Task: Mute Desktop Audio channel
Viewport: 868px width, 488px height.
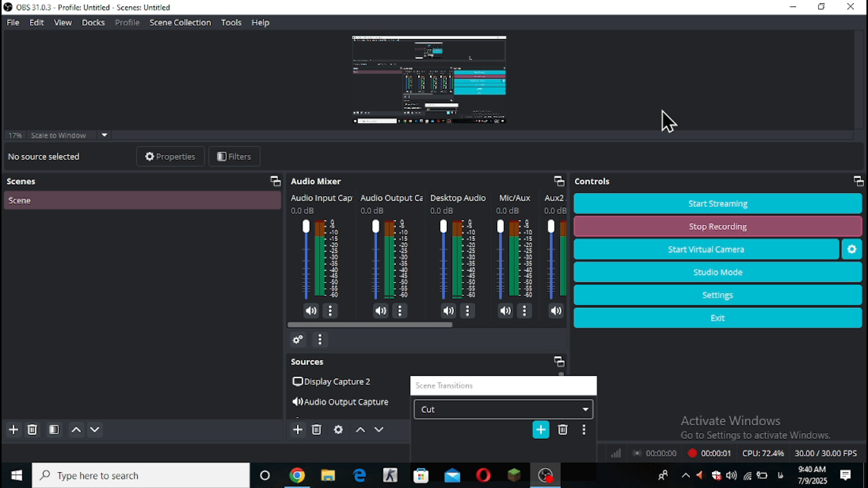Action: tap(448, 311)
